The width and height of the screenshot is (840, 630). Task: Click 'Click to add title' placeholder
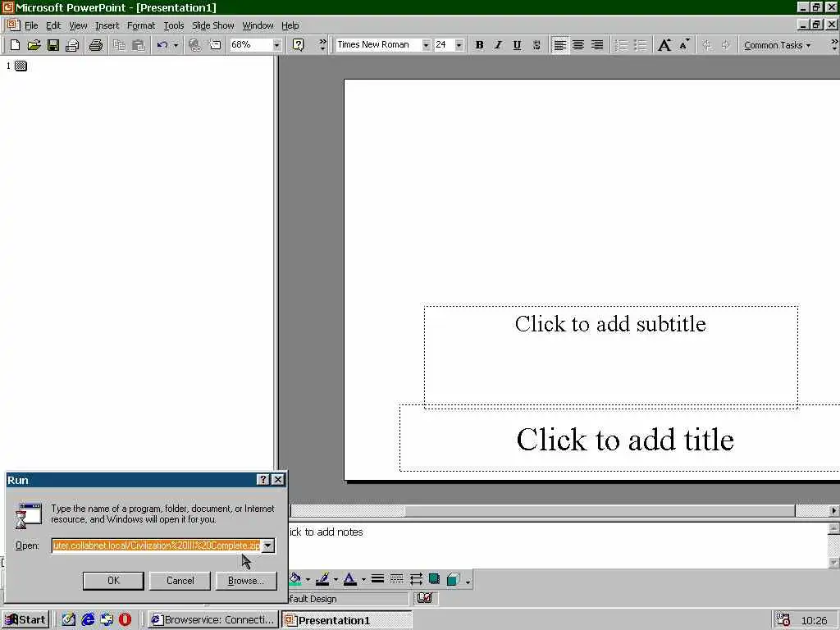click(624, 440)
